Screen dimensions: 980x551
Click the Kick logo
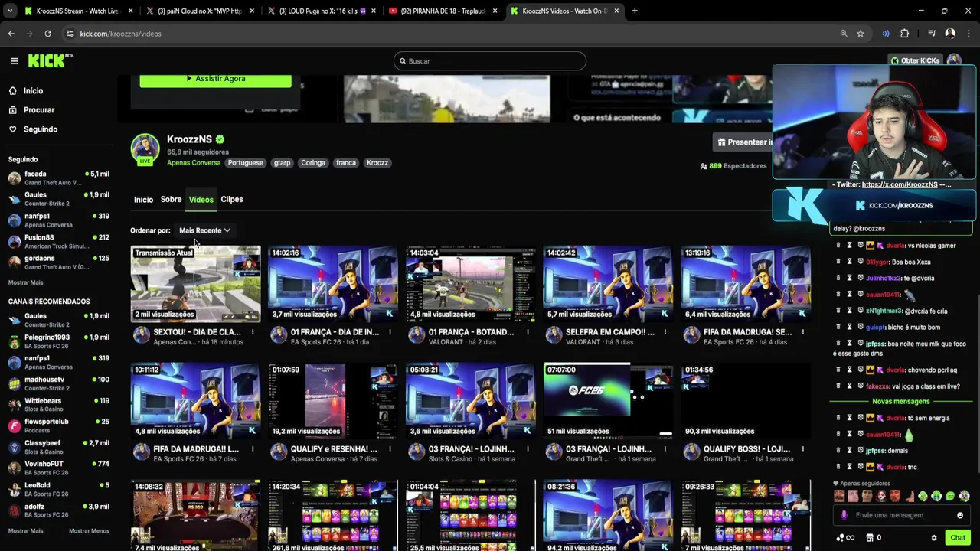click(50, 61)
